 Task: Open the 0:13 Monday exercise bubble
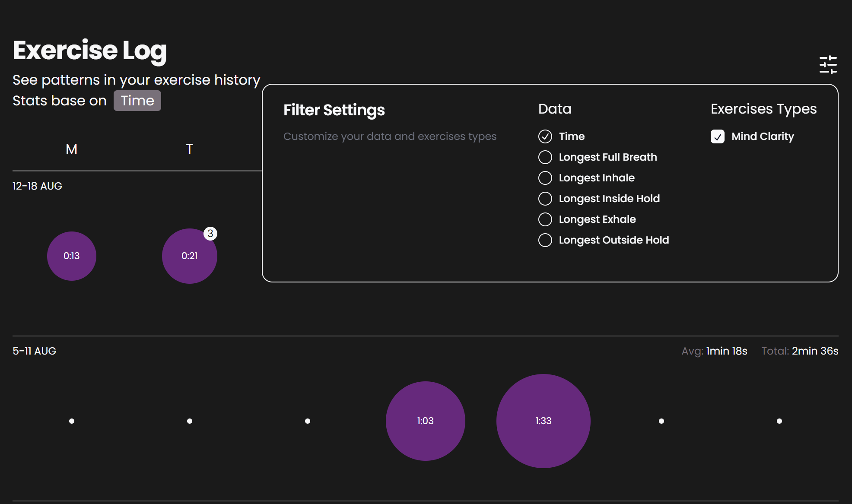coord(72,256)
